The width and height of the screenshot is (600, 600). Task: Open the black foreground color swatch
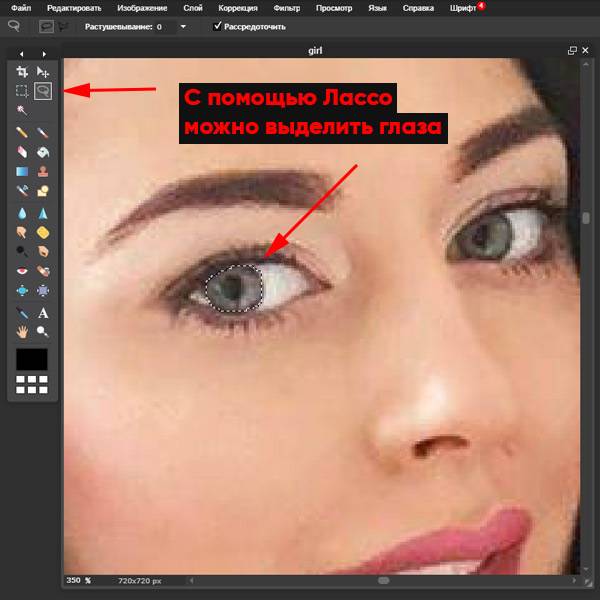[32, 359]
